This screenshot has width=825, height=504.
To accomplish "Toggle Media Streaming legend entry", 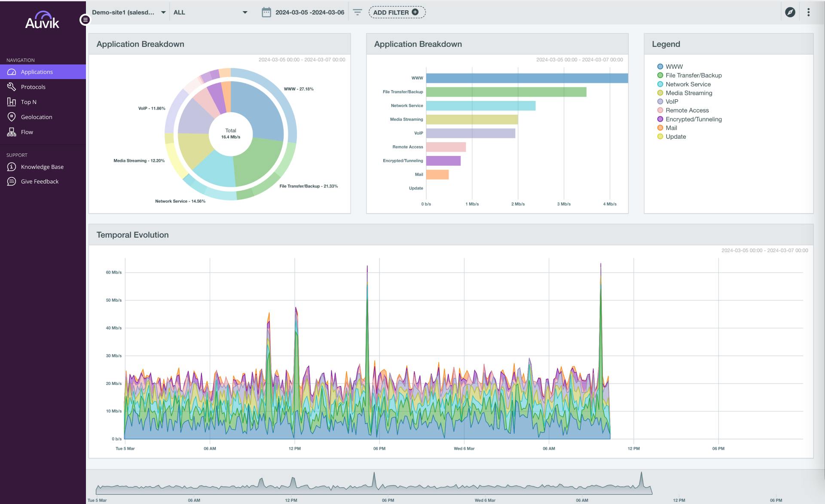I will [x=684, y=93].
